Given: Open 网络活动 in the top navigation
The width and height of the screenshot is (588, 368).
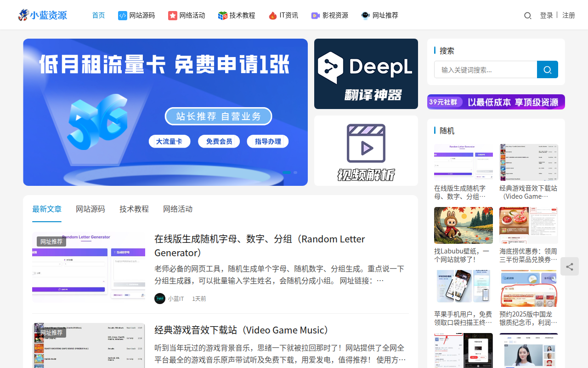Looking at the screenshot, I should coord(192,15).
